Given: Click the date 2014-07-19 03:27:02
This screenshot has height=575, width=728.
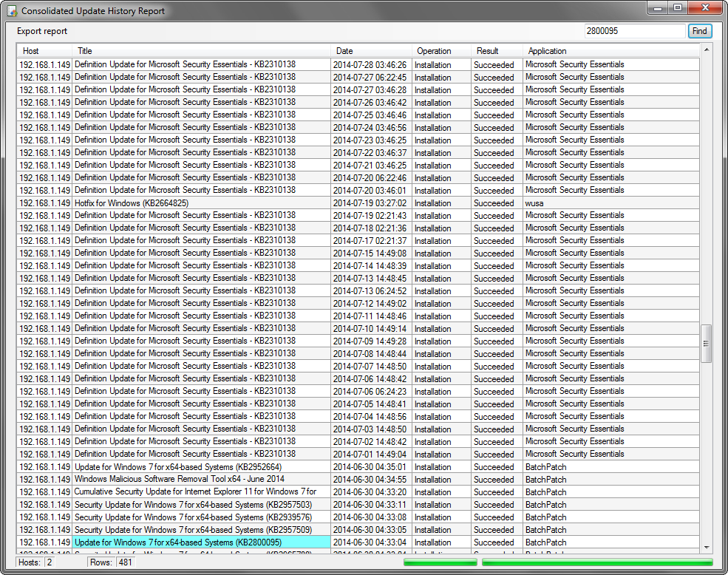Looking at the screenshot, I should (x=370, y=203).
